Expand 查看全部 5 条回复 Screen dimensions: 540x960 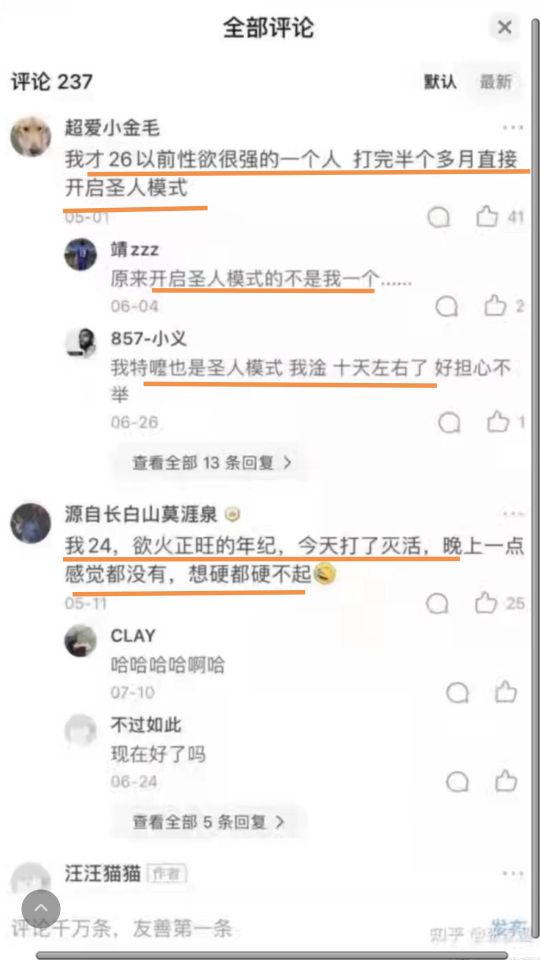[209, 822]
